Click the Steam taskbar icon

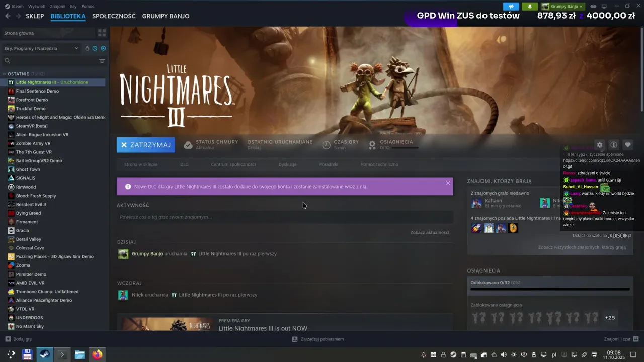[x=45, y=354]
